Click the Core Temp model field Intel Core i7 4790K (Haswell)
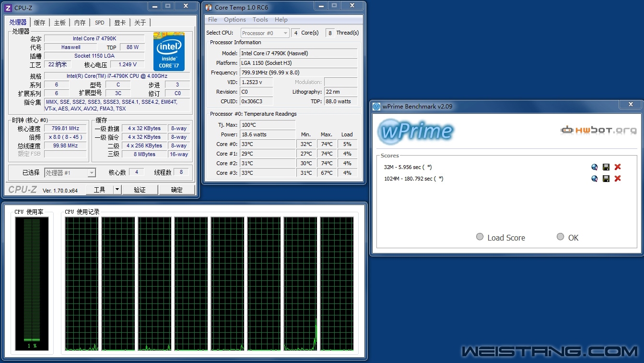This screenshot has width=644, height=363. point(299,53)
